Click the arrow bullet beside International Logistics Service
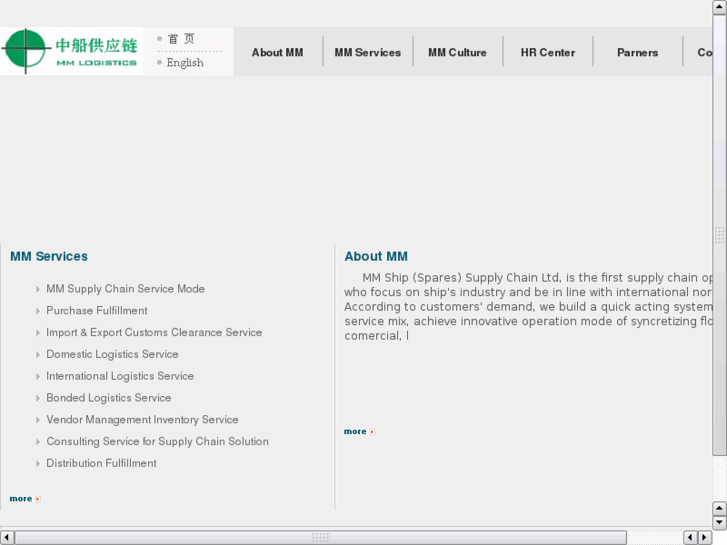 pos(38,376)
